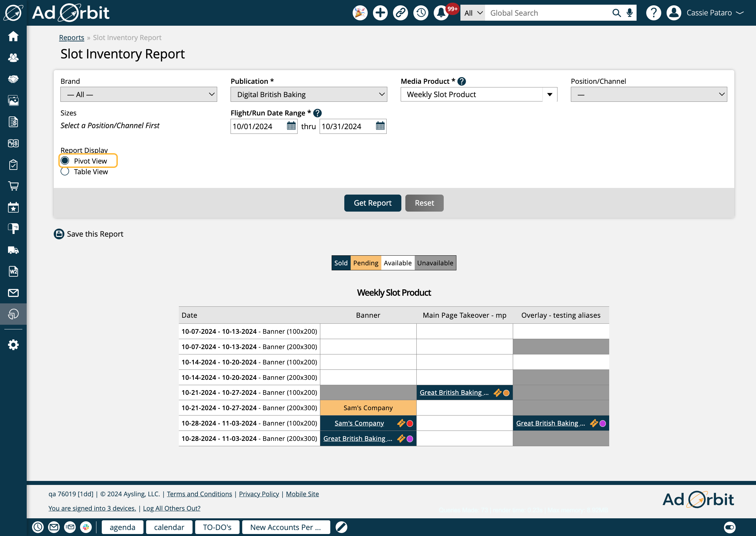Click the pencil edit icon in bottom toolbar
The image size is (756, 536).
pyautogui.click(x=341, y=527)
